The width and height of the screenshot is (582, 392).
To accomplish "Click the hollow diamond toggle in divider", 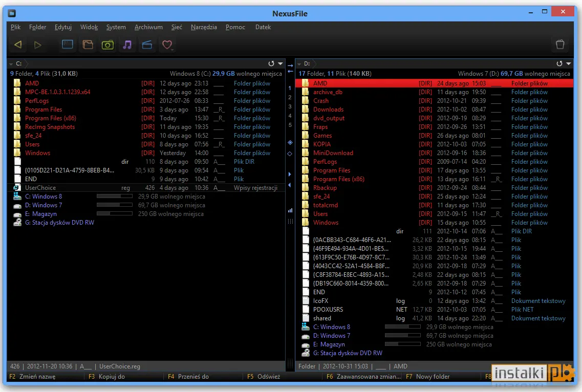I will coord(290,154).
